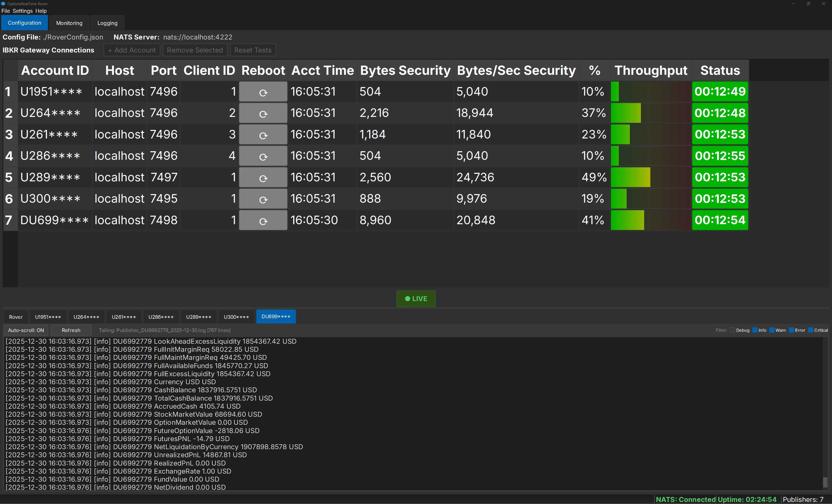Click the LIVE status indicator

coord(416,299)
